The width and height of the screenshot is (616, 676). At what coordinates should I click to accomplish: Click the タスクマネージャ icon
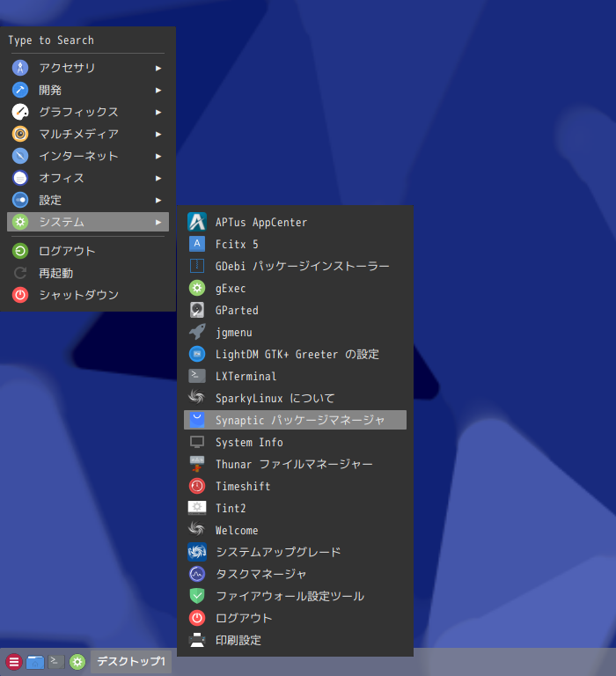point(197,574)
